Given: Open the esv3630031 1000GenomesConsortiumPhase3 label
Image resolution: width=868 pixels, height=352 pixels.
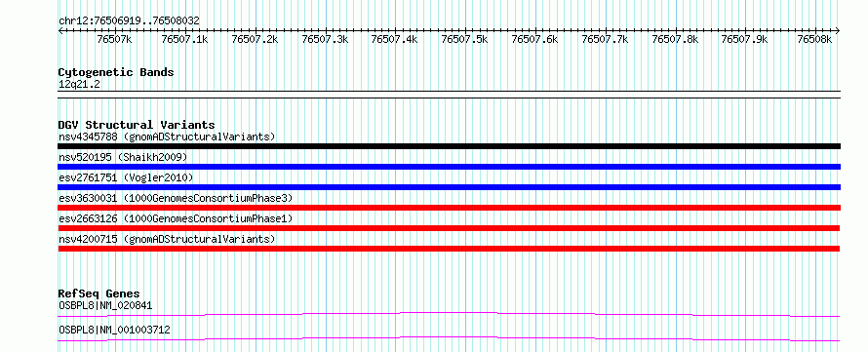Looking at the screenshot, I should (176, 198).
